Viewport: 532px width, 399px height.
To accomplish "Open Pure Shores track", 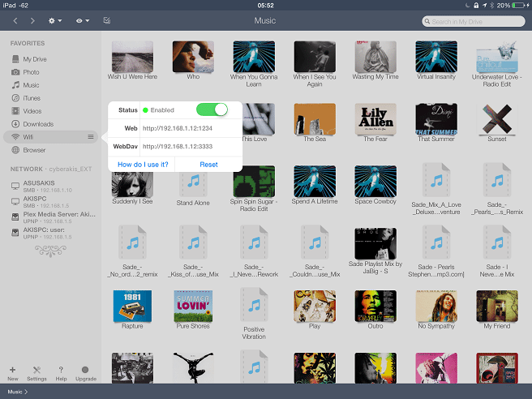I will [193, 310].
